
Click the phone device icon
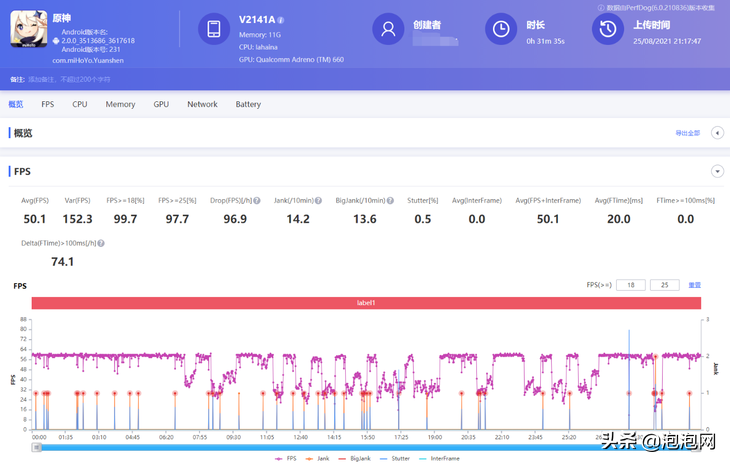(x=214, y=29)
